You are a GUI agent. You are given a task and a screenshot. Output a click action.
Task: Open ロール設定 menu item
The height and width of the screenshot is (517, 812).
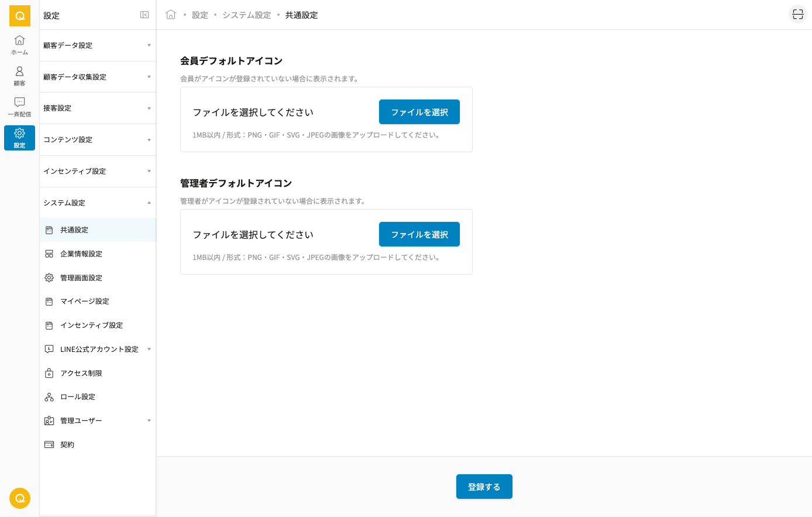point(78,397)
